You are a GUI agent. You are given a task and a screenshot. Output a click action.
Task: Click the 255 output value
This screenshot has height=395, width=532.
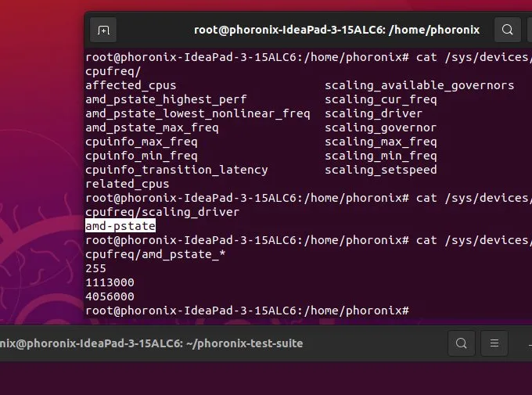pyautogui.click(x=95, y=268)
